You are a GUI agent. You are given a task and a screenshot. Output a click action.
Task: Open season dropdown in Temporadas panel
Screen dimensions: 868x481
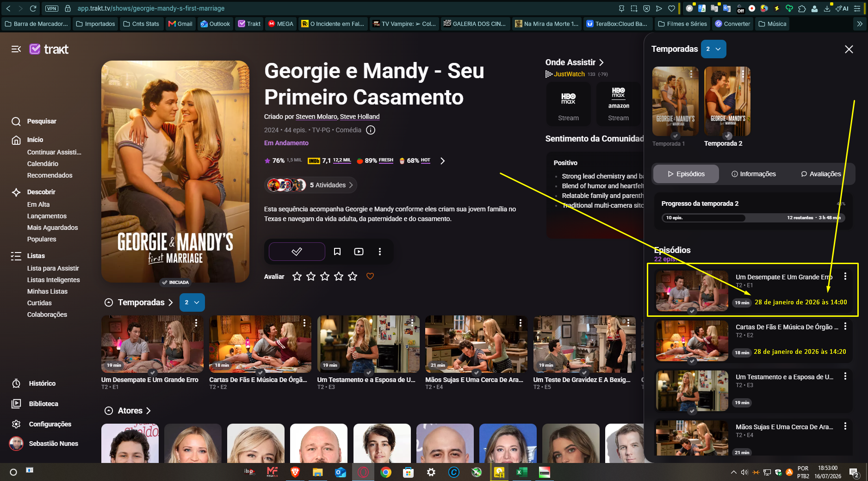click(713, 49)
